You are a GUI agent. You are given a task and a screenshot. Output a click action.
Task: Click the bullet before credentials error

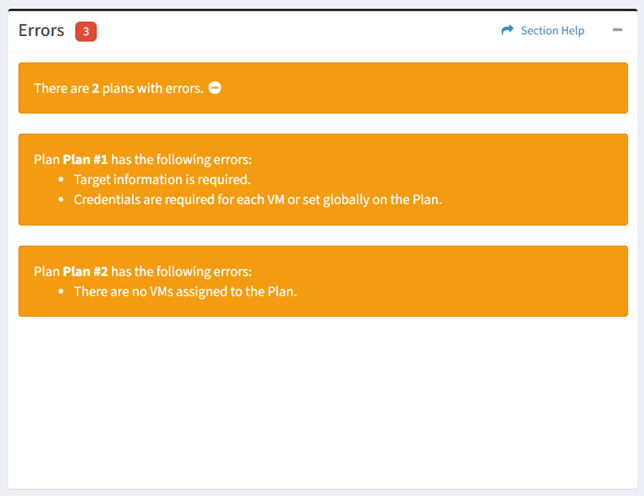pyautogui.click(x=61, y=199)
